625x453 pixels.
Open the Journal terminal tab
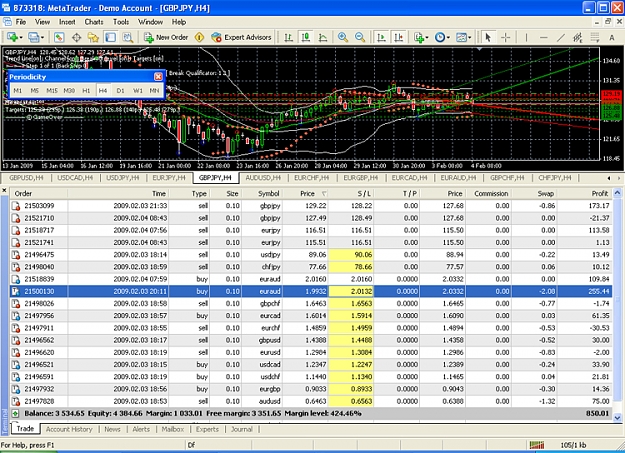pos(242,429)
